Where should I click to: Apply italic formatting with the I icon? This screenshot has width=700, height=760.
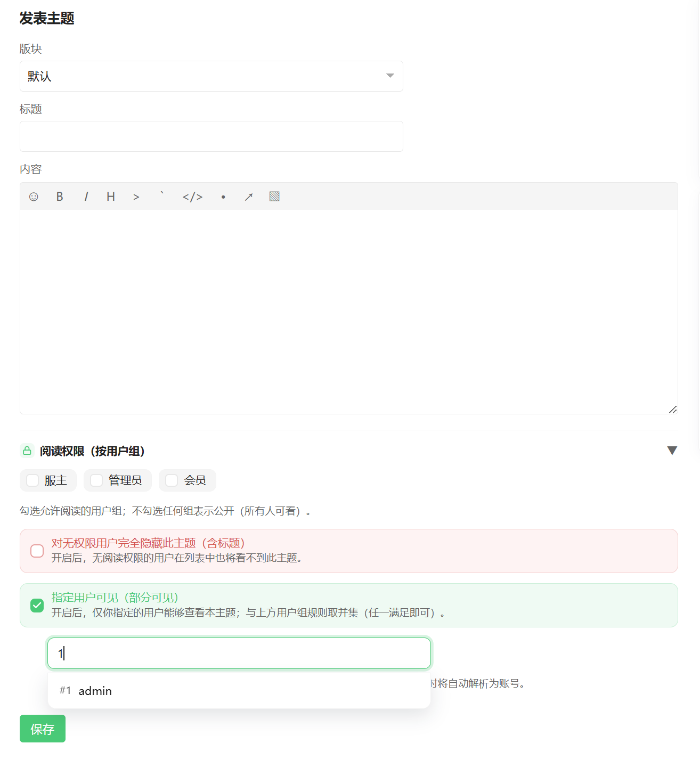point(86,197)
